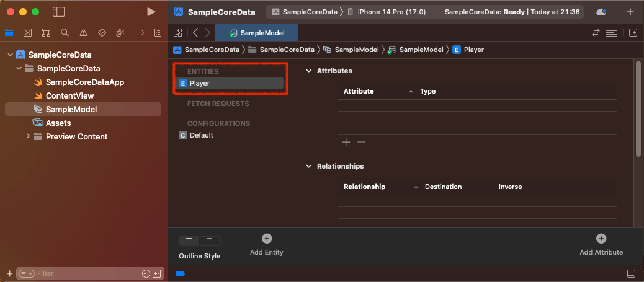
Task: Select the SampleCoreDataApp swift file
Action: click(x=84, y=82)
